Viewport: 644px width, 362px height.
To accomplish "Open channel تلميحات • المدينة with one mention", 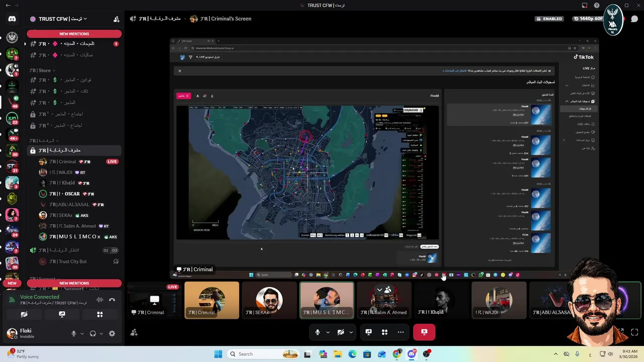I will [74, 44].
